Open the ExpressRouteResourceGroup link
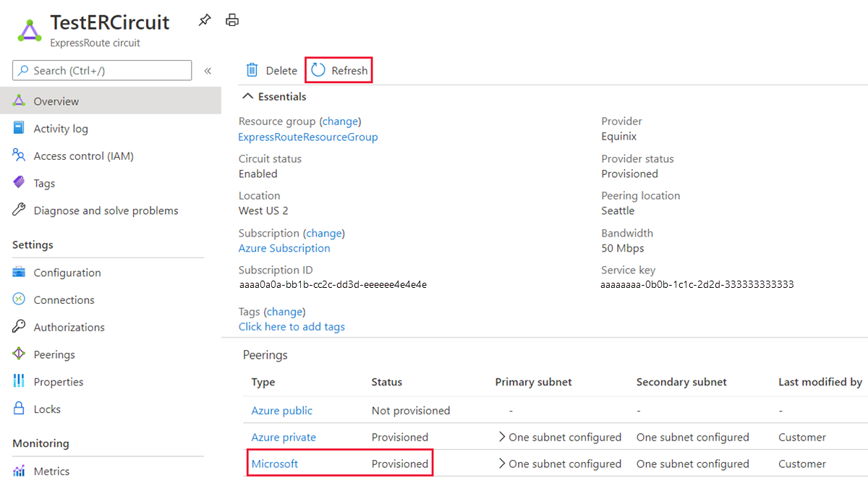The width and height of the screenshot is (868, 486). (308, 137)
